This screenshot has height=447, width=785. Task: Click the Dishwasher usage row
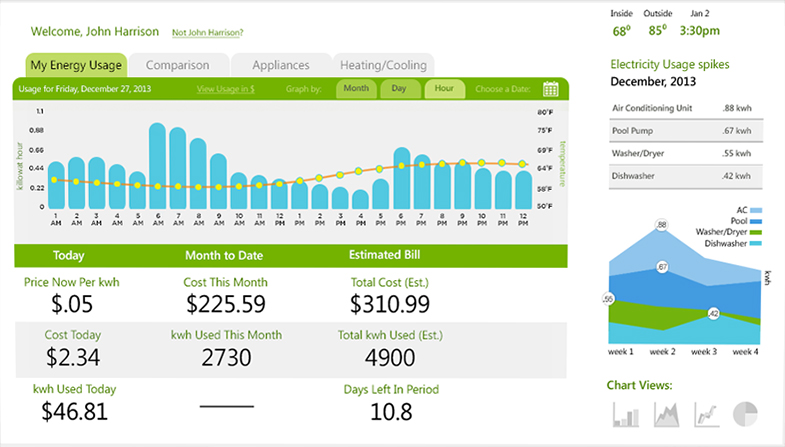(685, 174)
